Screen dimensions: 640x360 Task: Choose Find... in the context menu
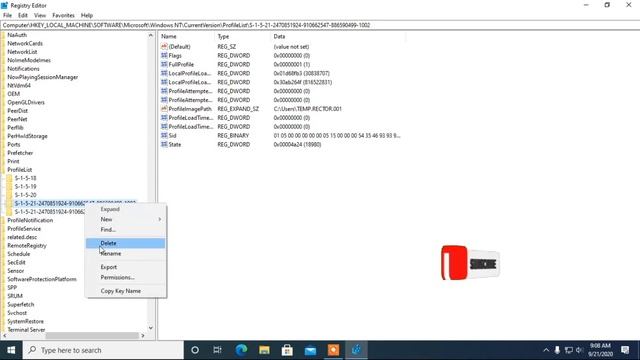(x=125, y=230)
